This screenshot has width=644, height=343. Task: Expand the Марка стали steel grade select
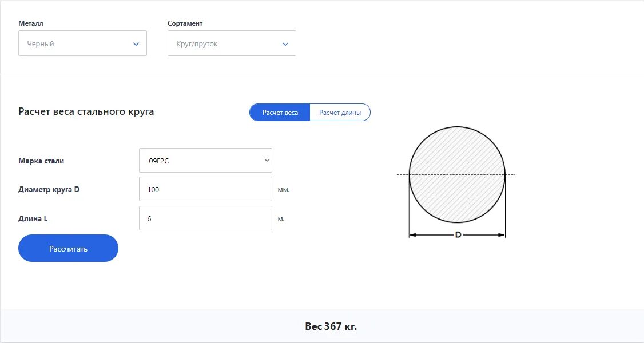205,161
